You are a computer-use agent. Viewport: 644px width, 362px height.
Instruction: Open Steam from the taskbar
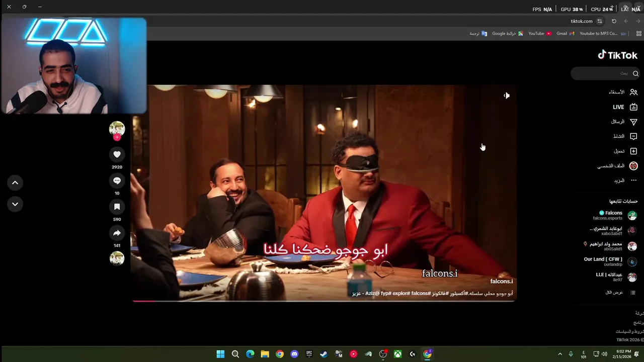[x=324, y=354]
